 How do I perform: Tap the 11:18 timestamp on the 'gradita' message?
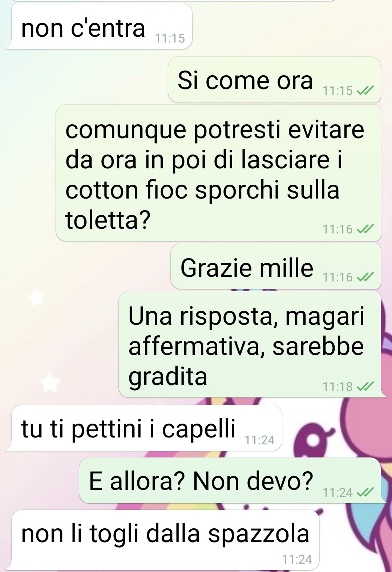pos(338,386)
